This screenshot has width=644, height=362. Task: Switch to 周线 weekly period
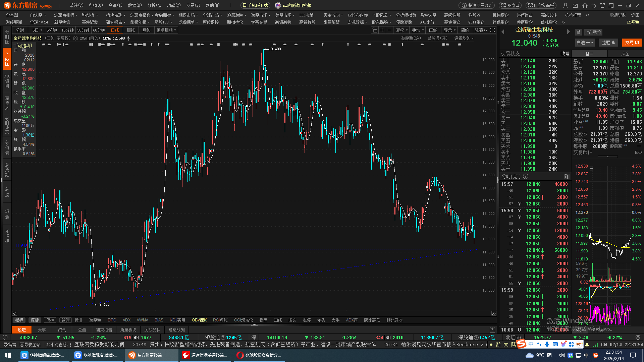pyautogui.click(x=131, y=30)
